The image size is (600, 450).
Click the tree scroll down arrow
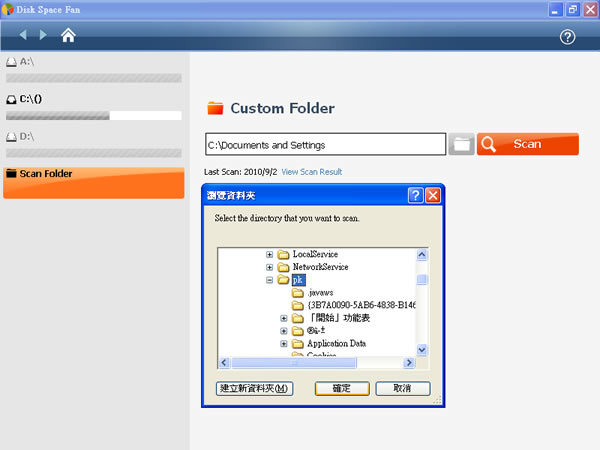click(422, 350)
